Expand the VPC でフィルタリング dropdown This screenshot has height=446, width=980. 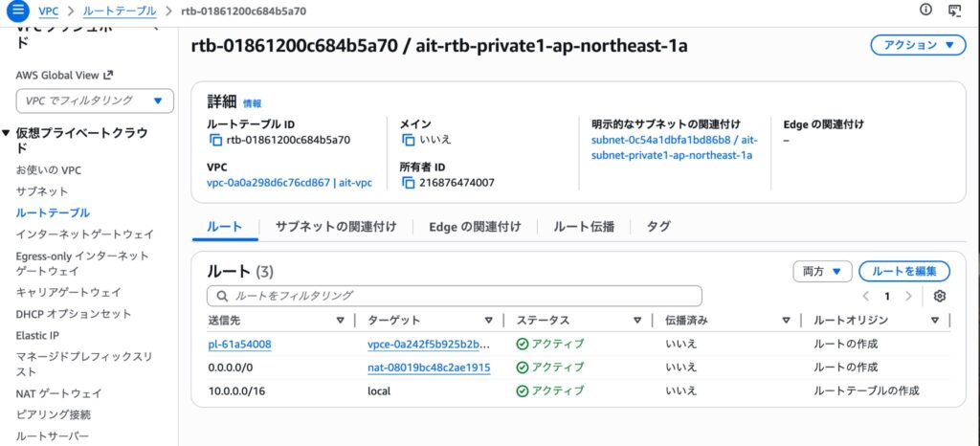coord(95,100)
